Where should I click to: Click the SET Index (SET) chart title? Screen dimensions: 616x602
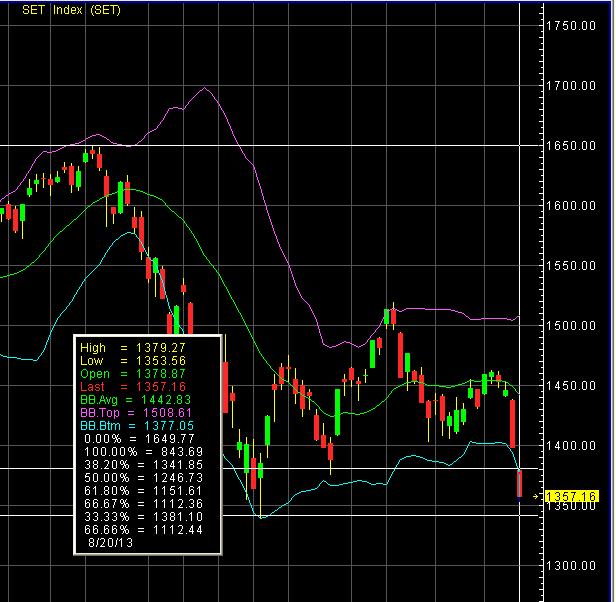[71, 10]
